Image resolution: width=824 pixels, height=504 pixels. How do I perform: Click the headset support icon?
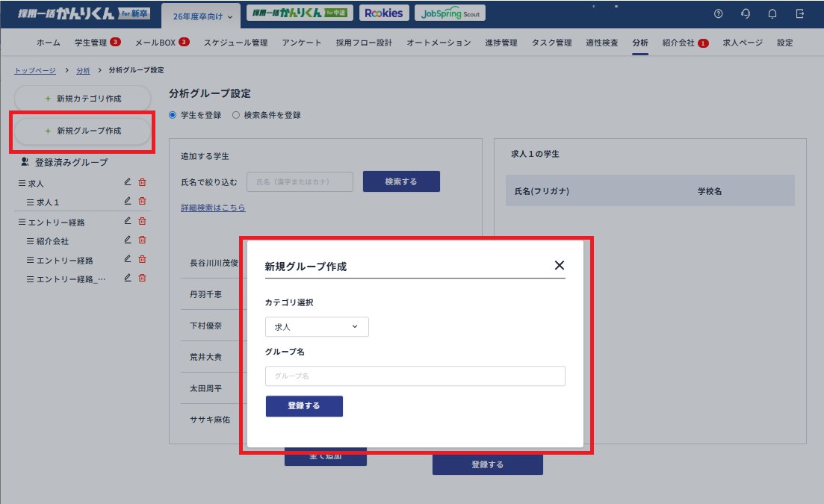tap(746, 13)
